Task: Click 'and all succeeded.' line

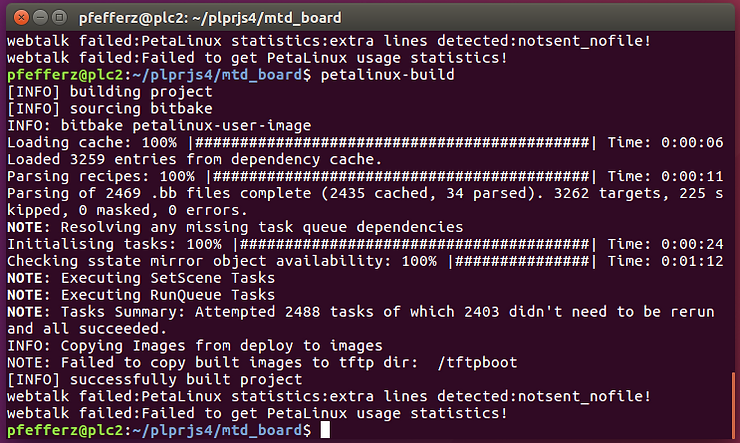Action: [x=87, y=329]
